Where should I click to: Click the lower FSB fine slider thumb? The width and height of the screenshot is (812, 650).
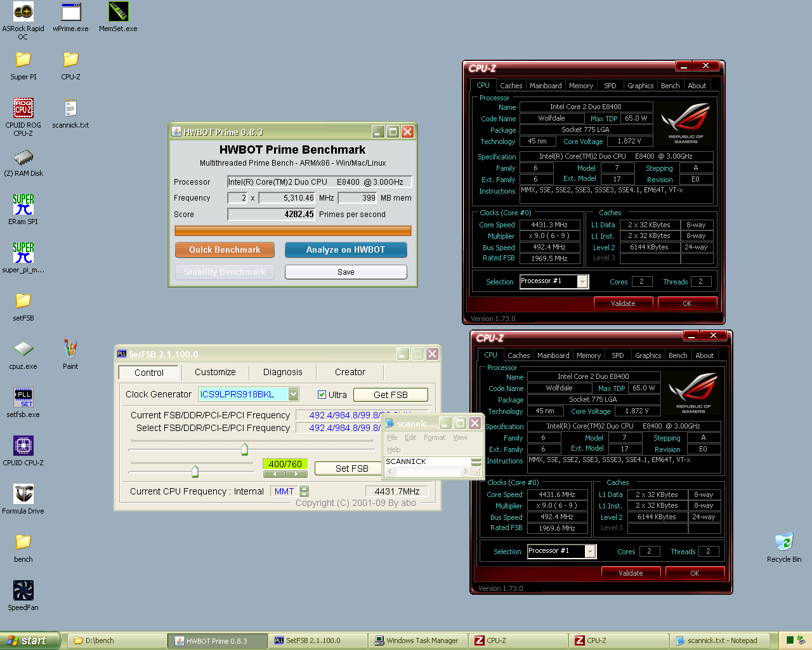click(195, 471)
